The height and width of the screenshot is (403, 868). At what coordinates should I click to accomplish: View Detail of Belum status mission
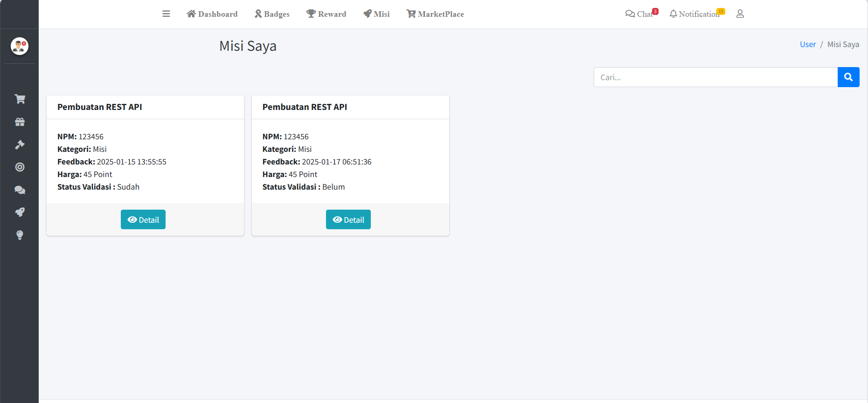click(348, 219)
